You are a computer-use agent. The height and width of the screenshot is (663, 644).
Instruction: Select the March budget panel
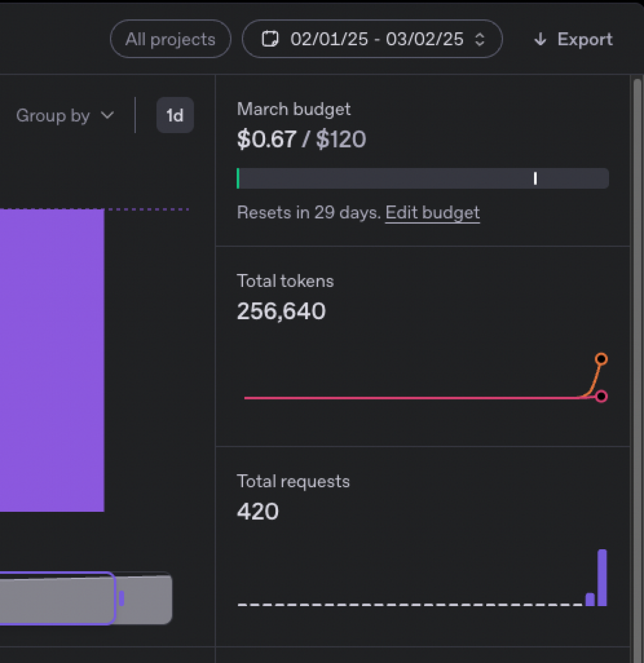click(x=423, y=161)
